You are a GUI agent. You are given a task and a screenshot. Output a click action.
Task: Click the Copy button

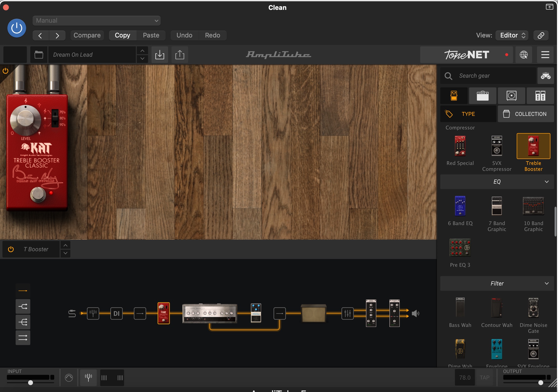click(x=122, y=36)
